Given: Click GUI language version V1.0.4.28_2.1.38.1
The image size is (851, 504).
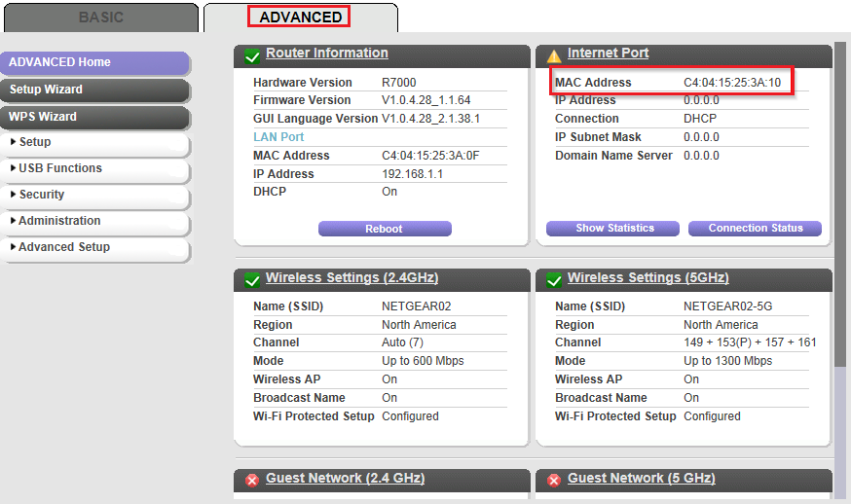Looking at the screenshot, I should (431, 119).
